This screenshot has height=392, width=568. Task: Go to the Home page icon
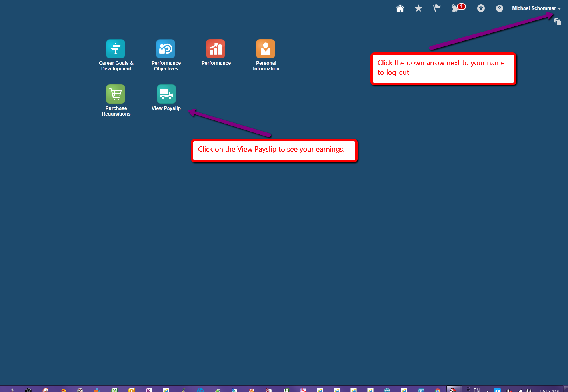pyautogui.click(x=400, y=8)
